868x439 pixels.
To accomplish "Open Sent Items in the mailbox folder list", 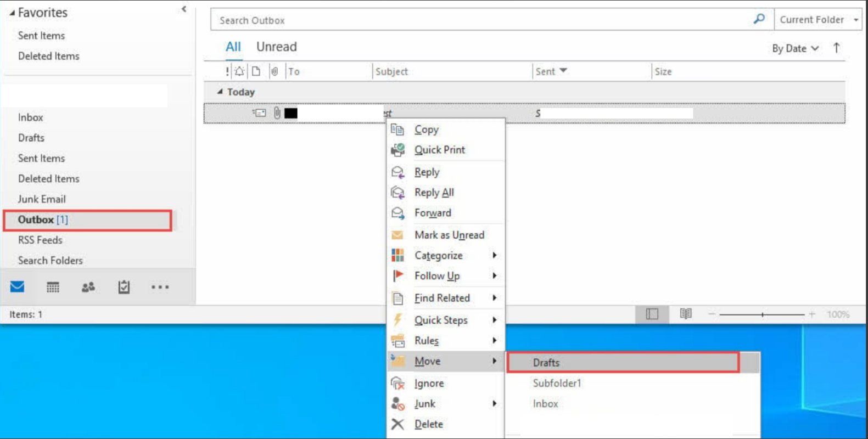I will 41,158.
